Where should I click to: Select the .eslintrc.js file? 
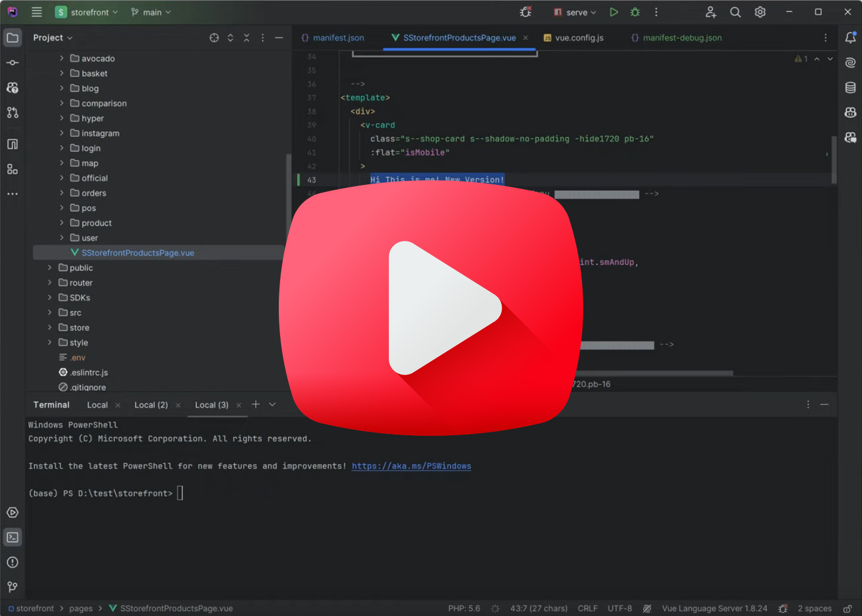[83, 372]
